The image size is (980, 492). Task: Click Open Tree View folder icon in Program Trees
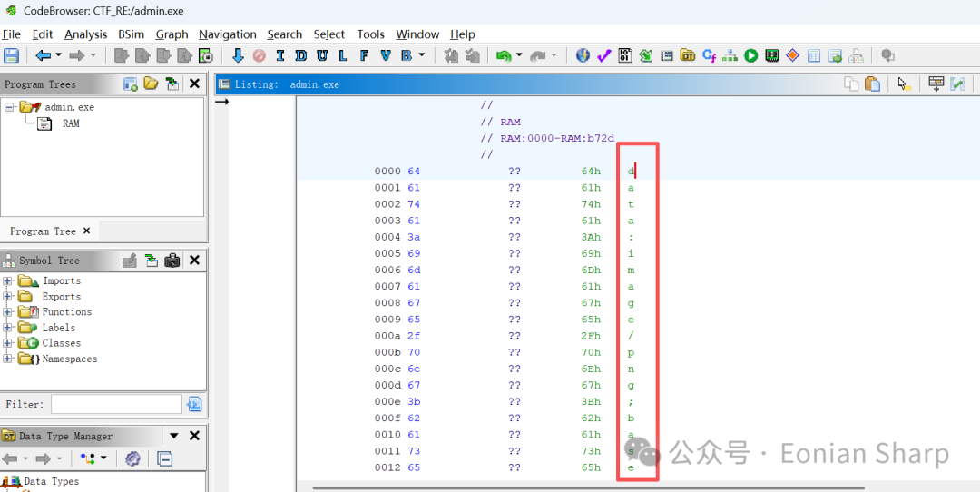click(x=151, y=84)
